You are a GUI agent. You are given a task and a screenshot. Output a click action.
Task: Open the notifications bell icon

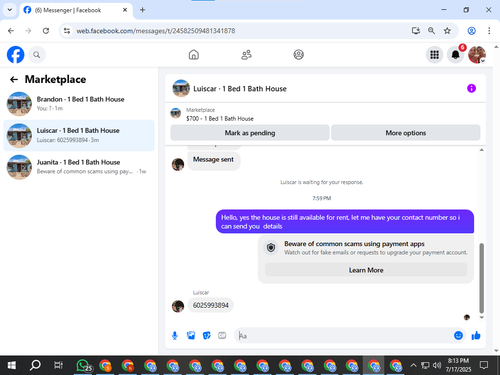click(455, 55)
